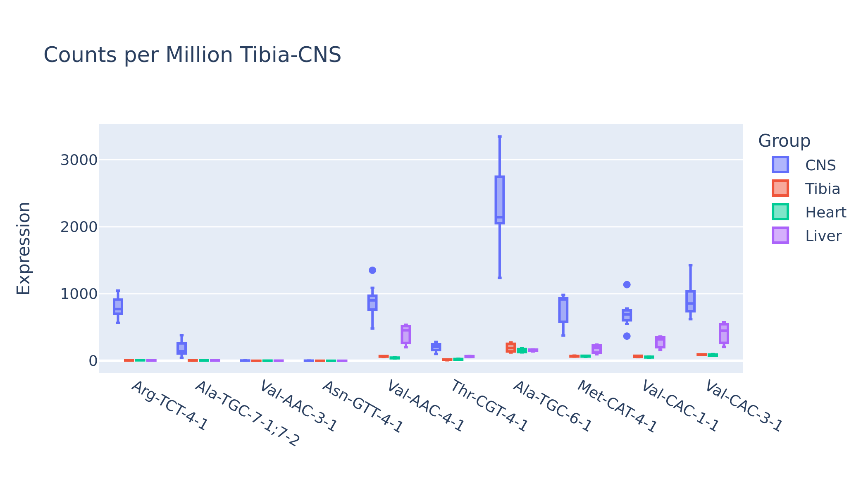Toggle the CNS legend swatch

coord(780,165)
